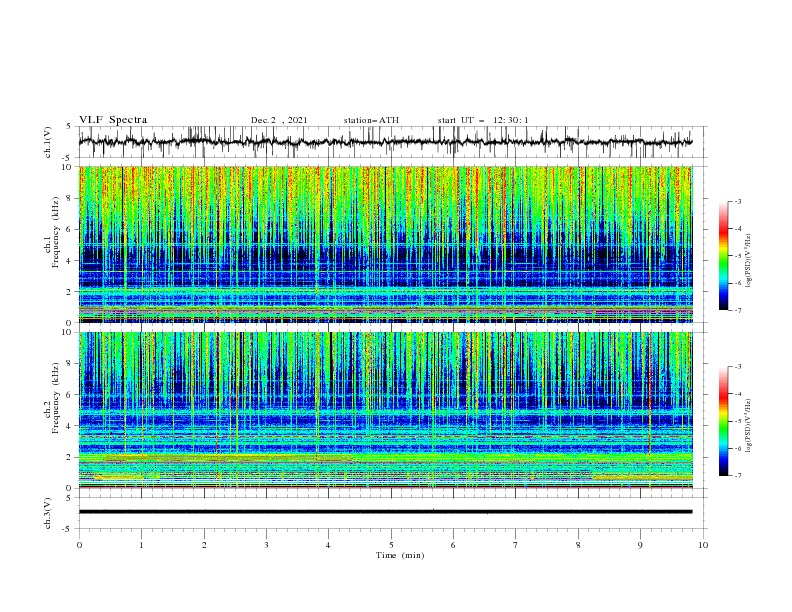Screen dimensions: 792x612
Task: Click time-axis tick label "7"
Action: pyautogui.click(x=516, y=545)
